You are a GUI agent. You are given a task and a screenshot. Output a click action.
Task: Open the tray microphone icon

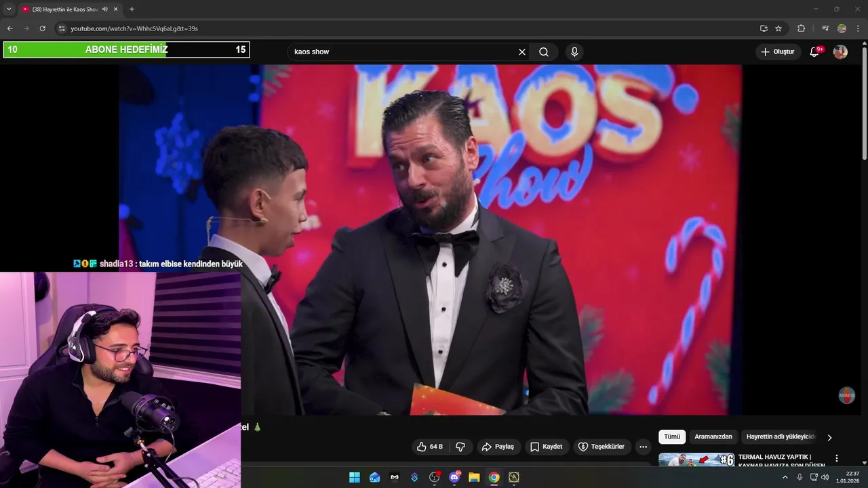800,477
